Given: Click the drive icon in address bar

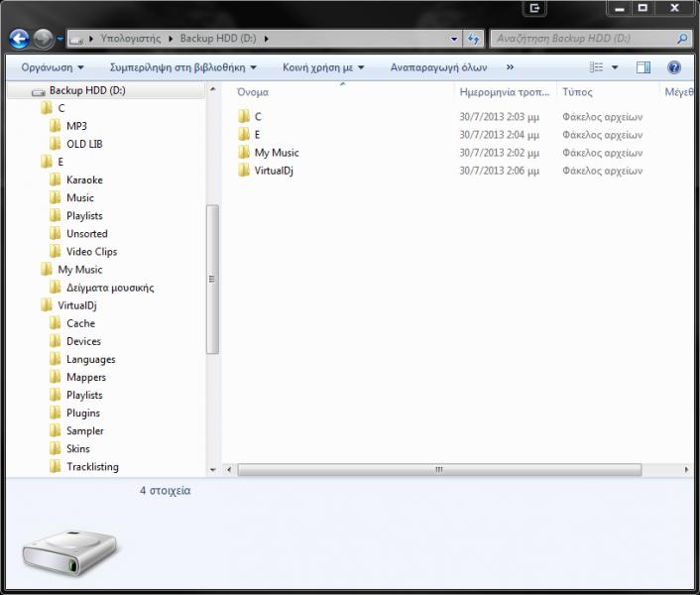Looking at the screenshot, I should tap(76, 40).
